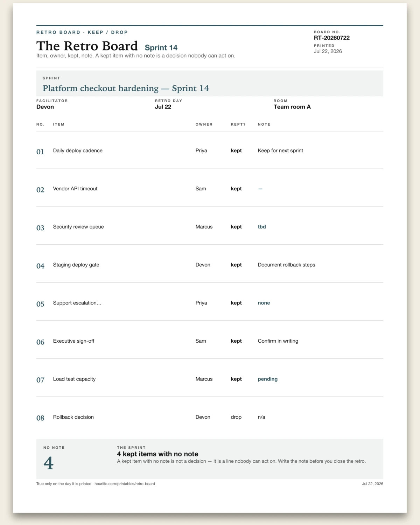Screen dimensions: 420x525
Task: Select the tbd note on Security review queue
Action: point(262,227)
